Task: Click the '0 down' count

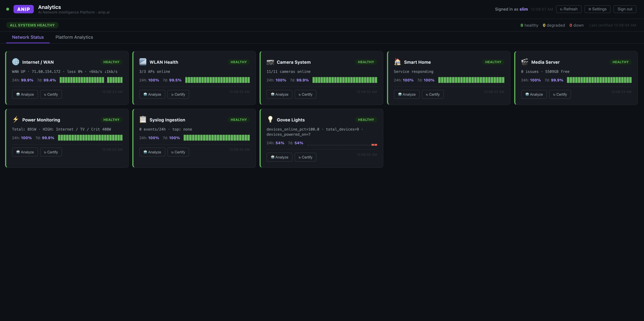Action: click(576, 25)
